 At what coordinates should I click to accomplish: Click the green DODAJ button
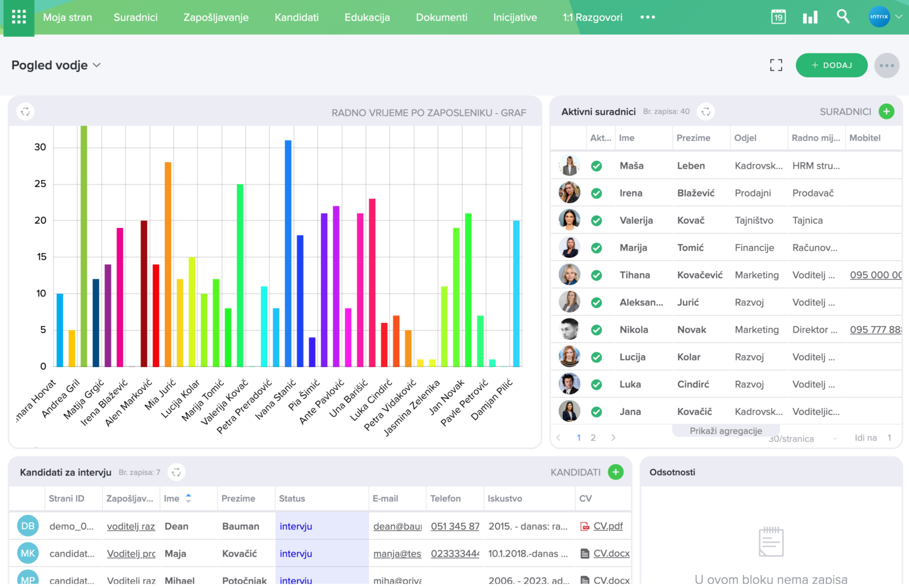click(x=831, y=65)
